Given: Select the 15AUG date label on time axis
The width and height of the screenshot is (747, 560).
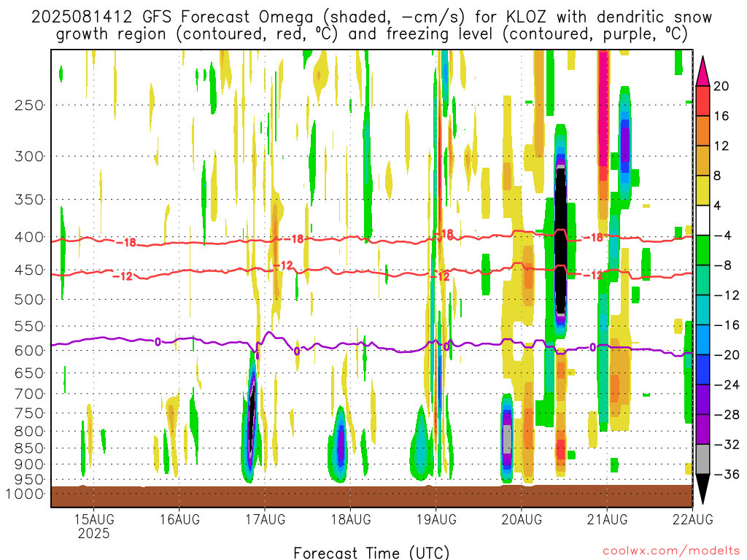Looking at the screenshot, I should 94,519.
